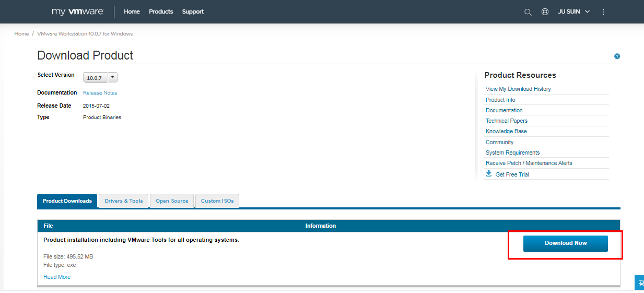This screenshot has width=644, height=293.
Task: Click the 10.0.7 version box
Action: coord(95,78)
